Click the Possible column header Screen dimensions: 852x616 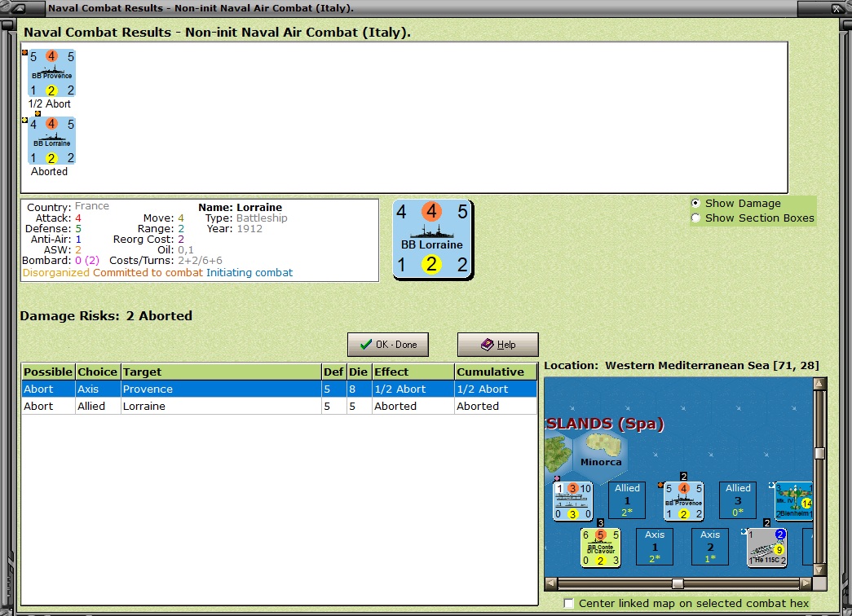pyautogui.click(x=48, y=372)
